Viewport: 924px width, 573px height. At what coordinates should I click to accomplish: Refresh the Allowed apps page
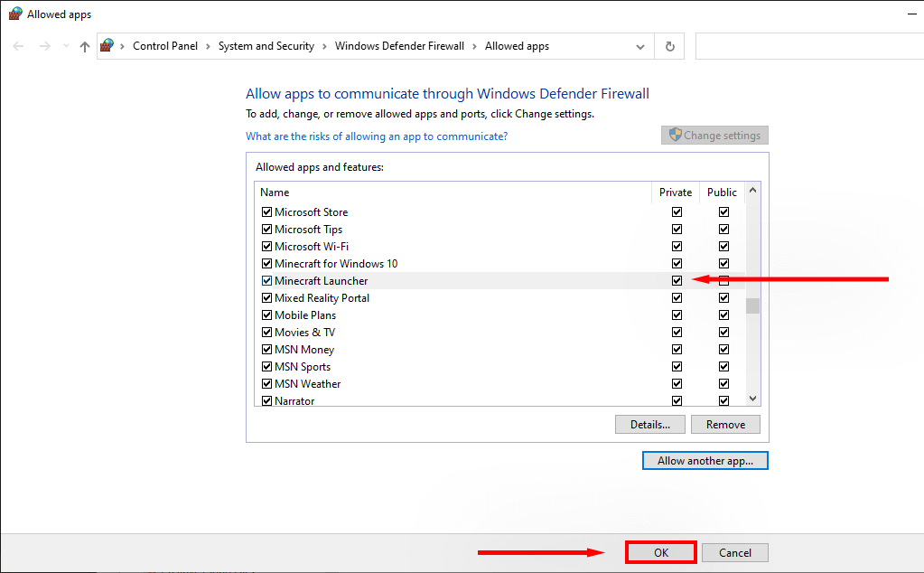coord(669,46)
